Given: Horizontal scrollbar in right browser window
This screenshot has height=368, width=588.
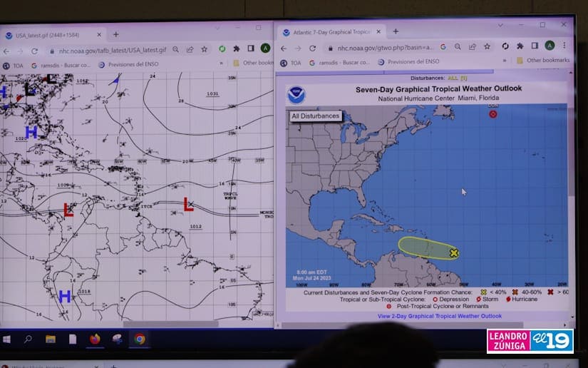Looking at the screenshot, I should (403, 325).
